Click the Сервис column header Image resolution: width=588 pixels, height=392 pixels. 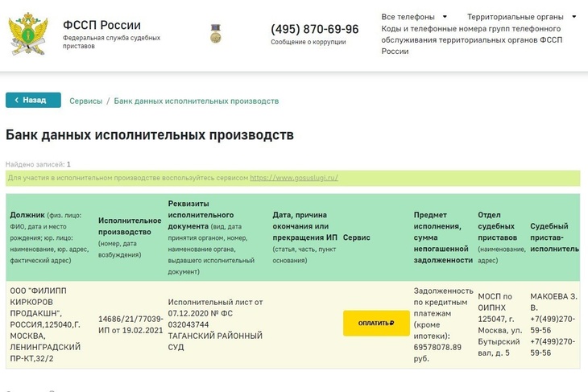357,238
